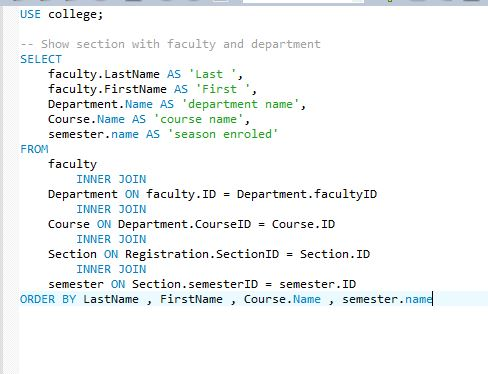The image size is (488, 374).
Task: Click 'Section.semesterID' in the semester join
Action: 195,284
